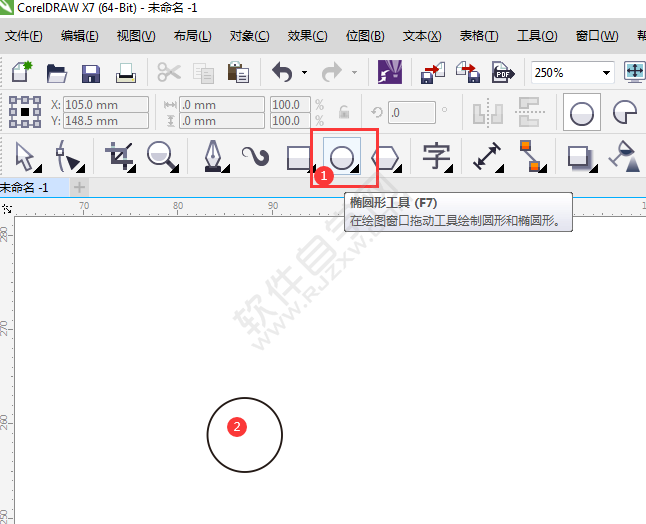Image resolution: width=646 pixels, height=524 pixels.
Task: Select the Shape edit tool
Action: pos(70,157)
